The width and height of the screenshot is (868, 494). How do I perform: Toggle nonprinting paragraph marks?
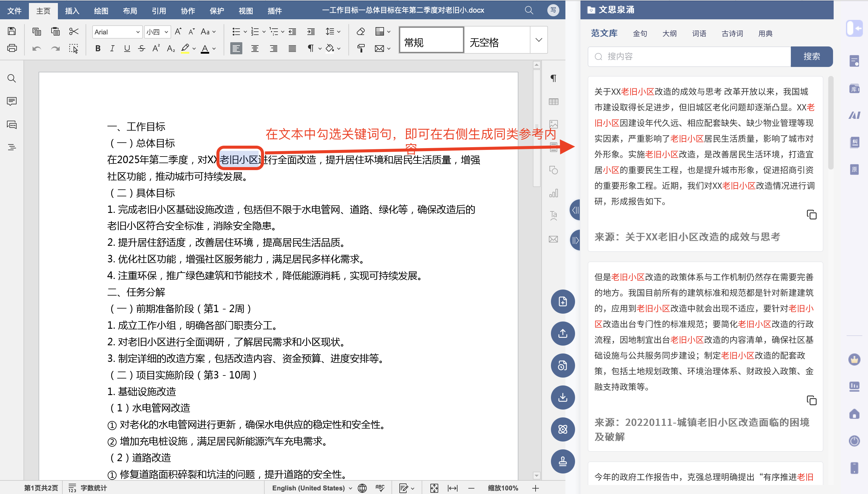click(x=310, y=49)
